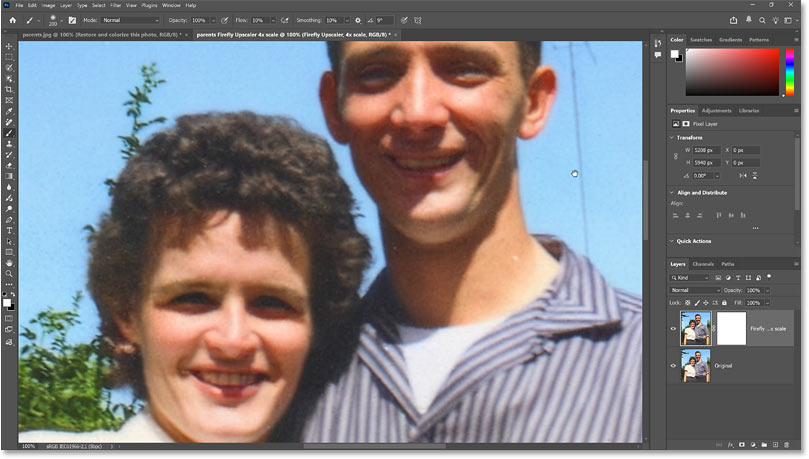Open the Brush Settings panel icon
The image size is (809, 459).
(72, 21)
